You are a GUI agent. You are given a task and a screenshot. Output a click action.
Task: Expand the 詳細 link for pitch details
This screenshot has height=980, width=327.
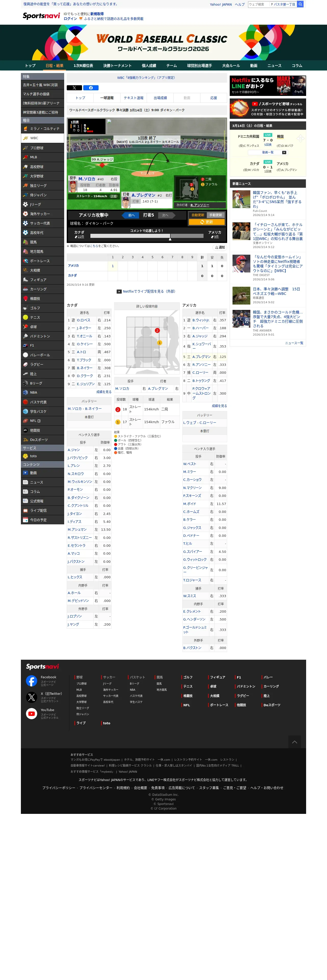point(113,196)
